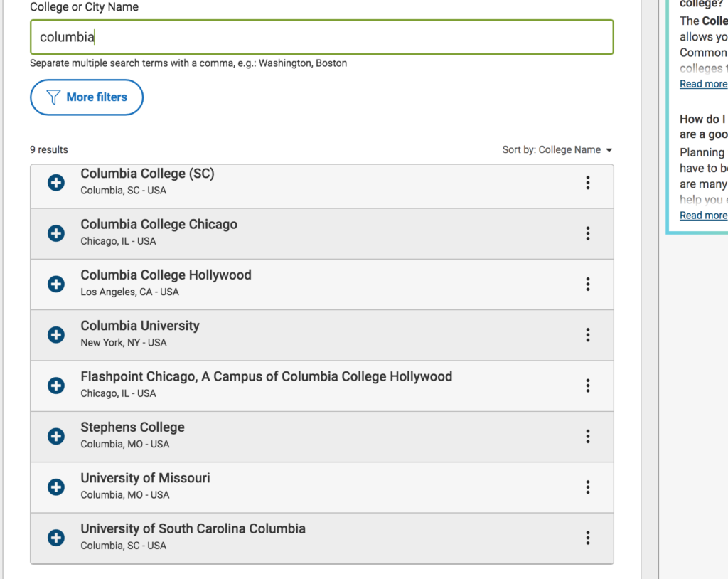Image resolution: width=728 pixels, height=579 pixels.
Task: Open options menu for University of Missouri
Action: point(588,487)
